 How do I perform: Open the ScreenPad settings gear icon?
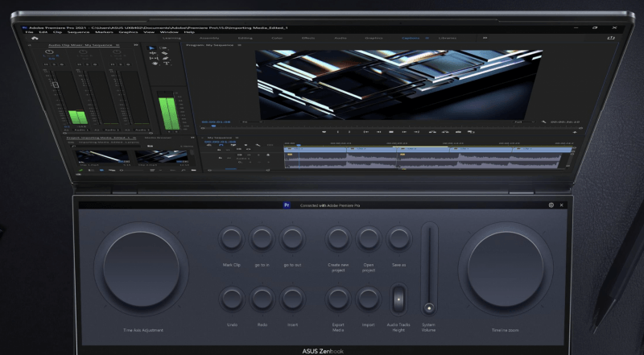click(551, 205)
